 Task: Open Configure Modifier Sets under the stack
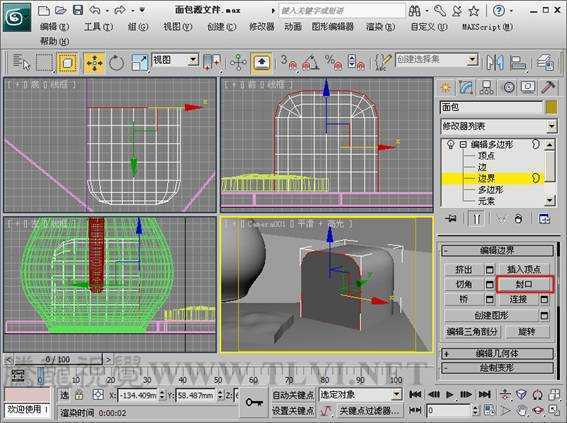(544, 219)
